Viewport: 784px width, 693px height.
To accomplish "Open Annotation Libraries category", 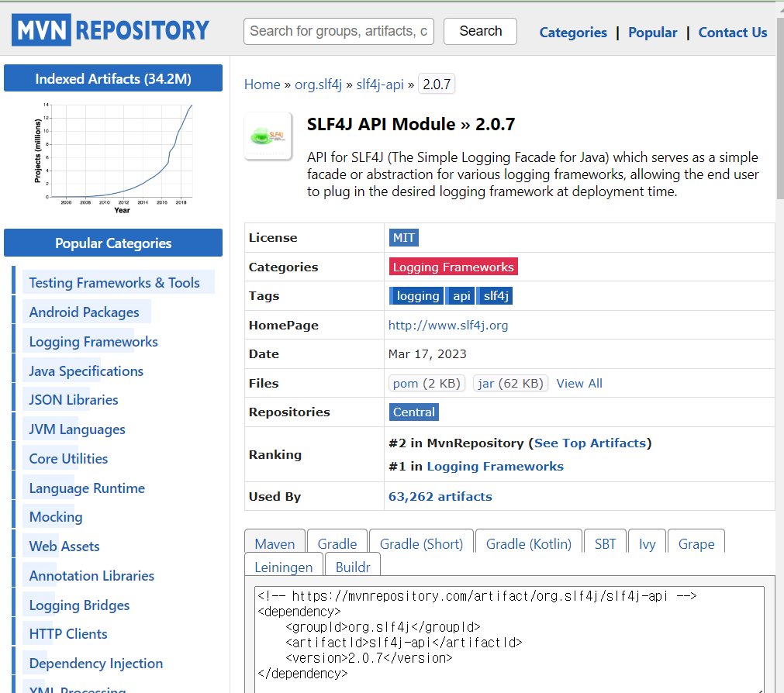I will click(92, 576).
